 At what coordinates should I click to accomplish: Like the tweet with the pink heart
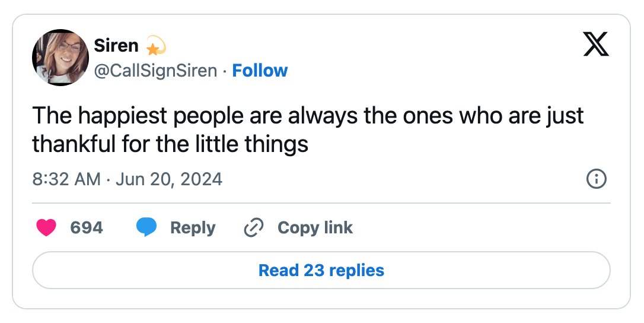(46, 227)
